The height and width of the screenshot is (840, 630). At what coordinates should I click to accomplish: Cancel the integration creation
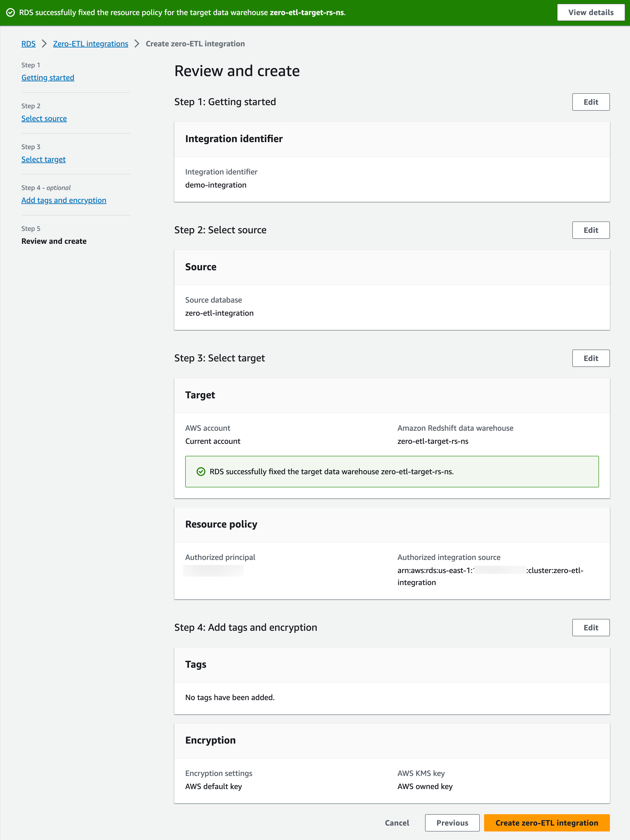click(x=397, y=823)
